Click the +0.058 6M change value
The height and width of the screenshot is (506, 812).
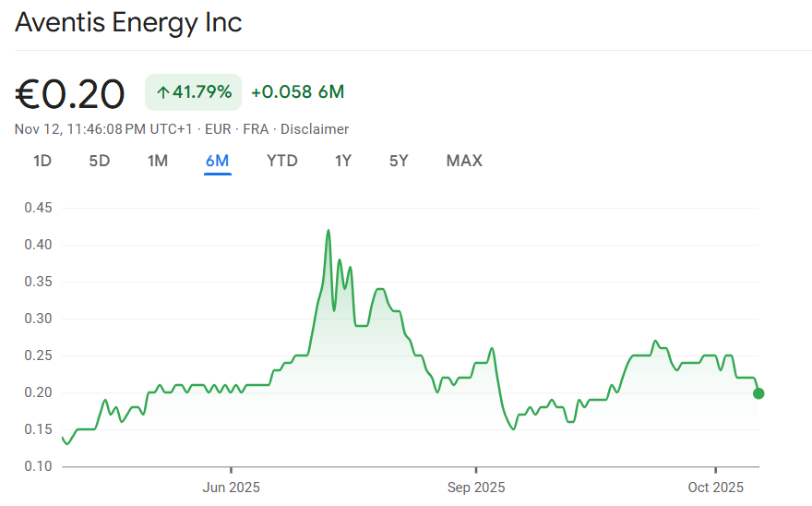[x=297, y=92]
